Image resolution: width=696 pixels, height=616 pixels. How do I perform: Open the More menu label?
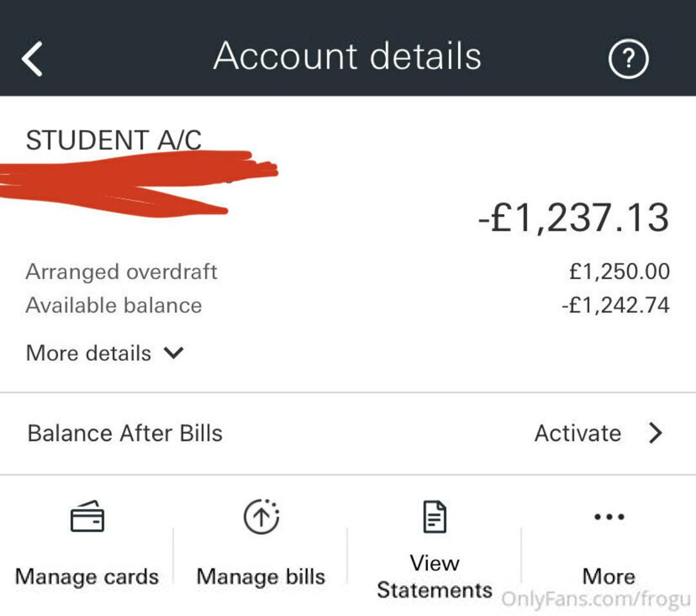(609, 576)
